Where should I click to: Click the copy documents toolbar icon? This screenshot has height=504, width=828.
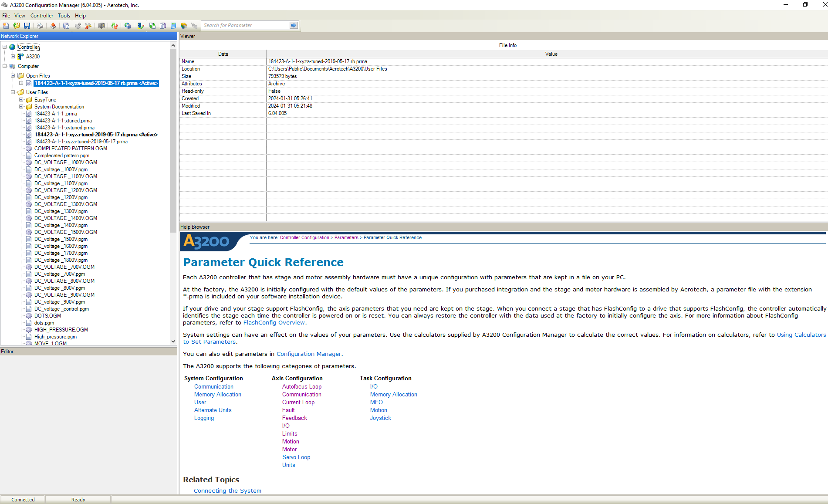pyautogui.click(x=66, y=26)
